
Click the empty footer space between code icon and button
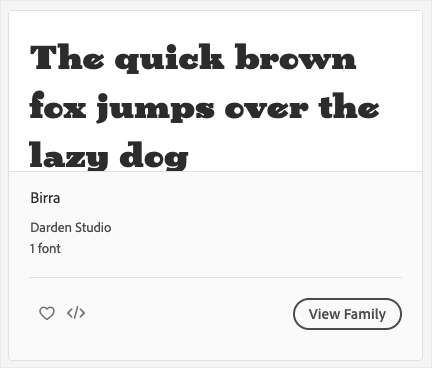point(189,314)
